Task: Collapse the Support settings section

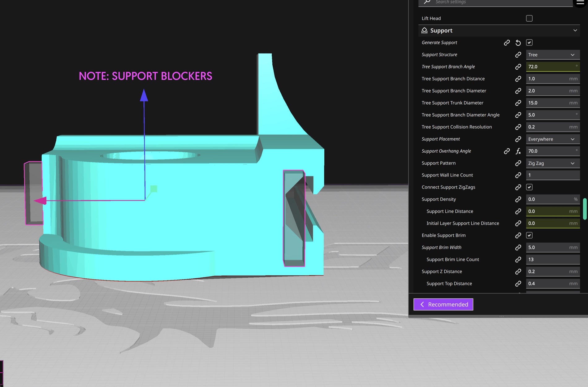Action: pyautogui.click(x=575, y=30)
